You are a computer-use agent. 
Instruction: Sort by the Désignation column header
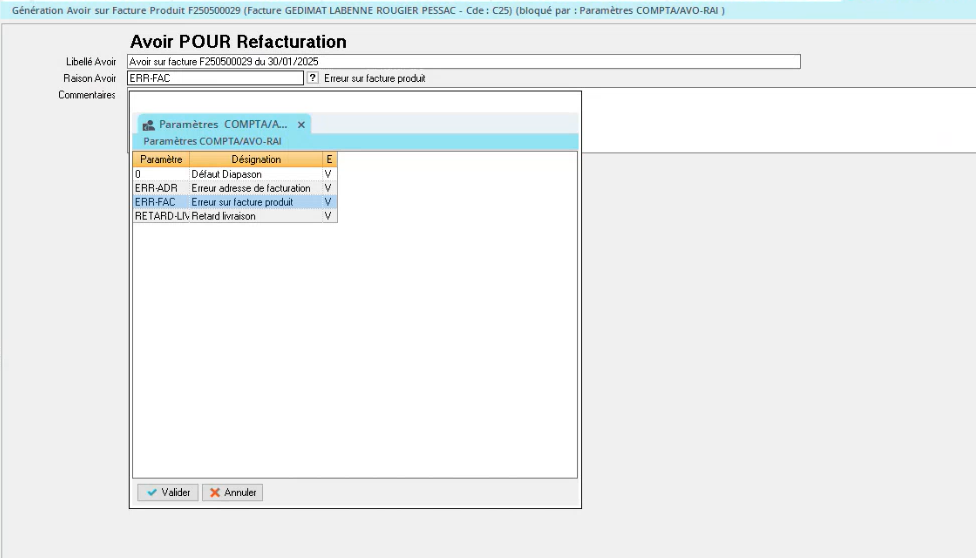[x=256, y=159]
